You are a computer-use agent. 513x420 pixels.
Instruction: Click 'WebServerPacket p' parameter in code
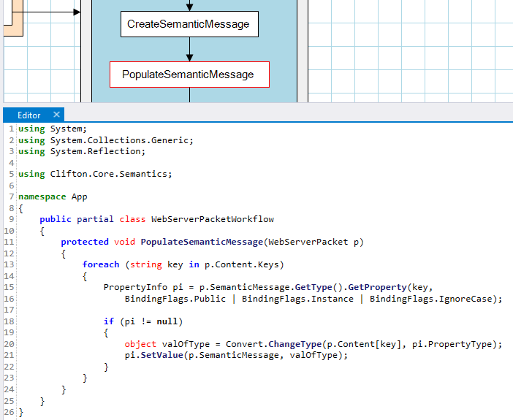click(x=313, y=242)
